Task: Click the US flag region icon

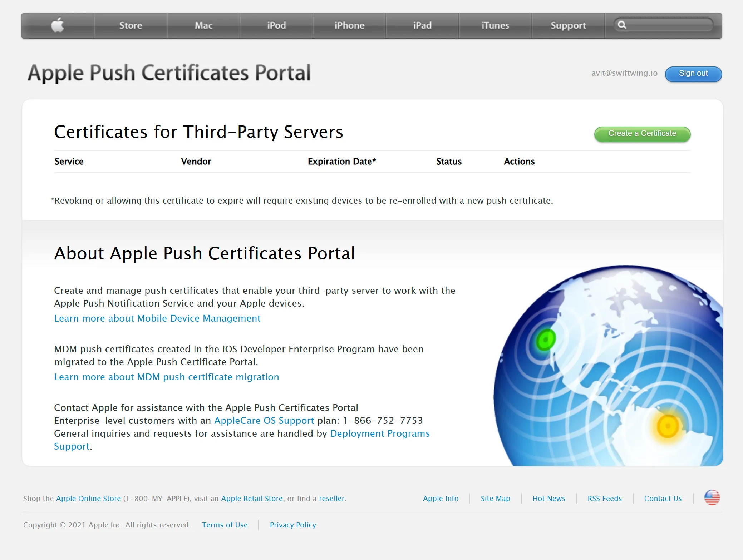Action: coord(712,497)
